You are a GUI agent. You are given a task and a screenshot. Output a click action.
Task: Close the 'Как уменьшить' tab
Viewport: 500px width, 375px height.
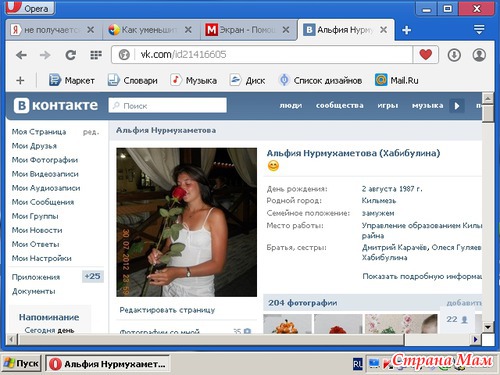(x=188, y=30)
